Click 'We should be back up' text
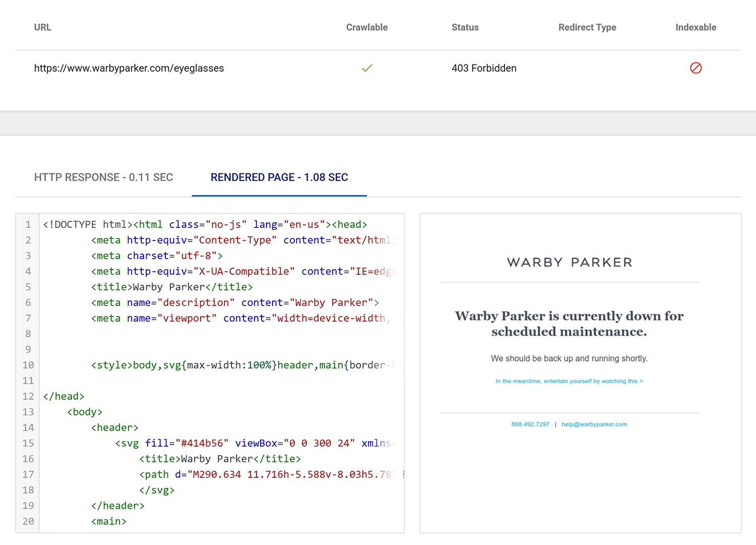The height and width of the screenshot is (545, 756). [569, 358]
